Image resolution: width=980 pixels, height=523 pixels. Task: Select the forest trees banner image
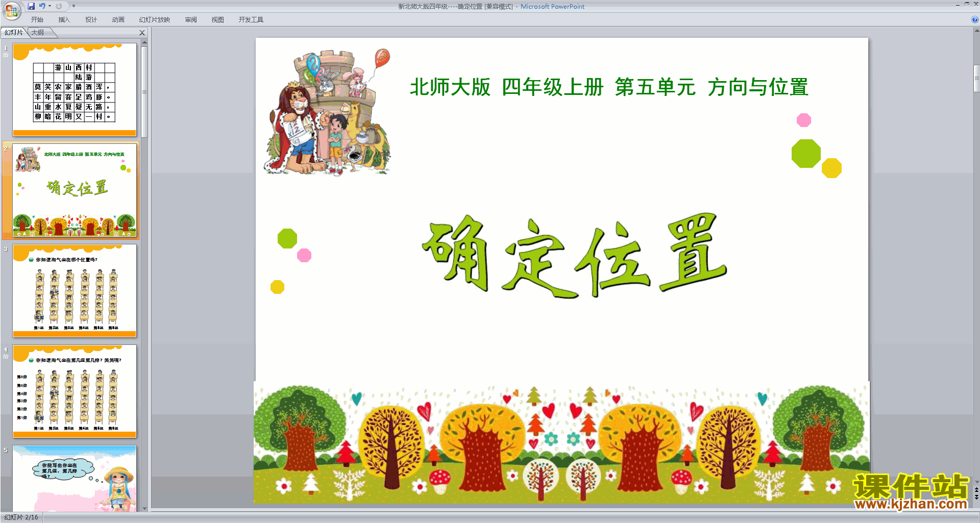point(561,443)
